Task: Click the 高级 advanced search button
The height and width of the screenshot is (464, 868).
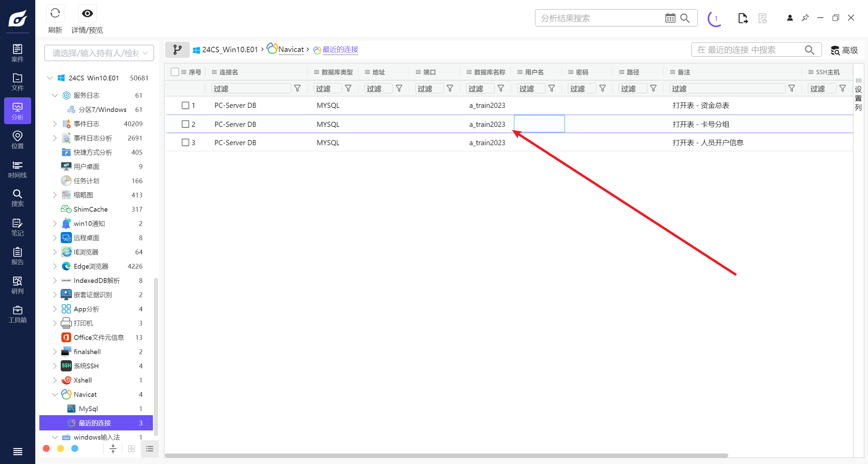Action: 844,50
